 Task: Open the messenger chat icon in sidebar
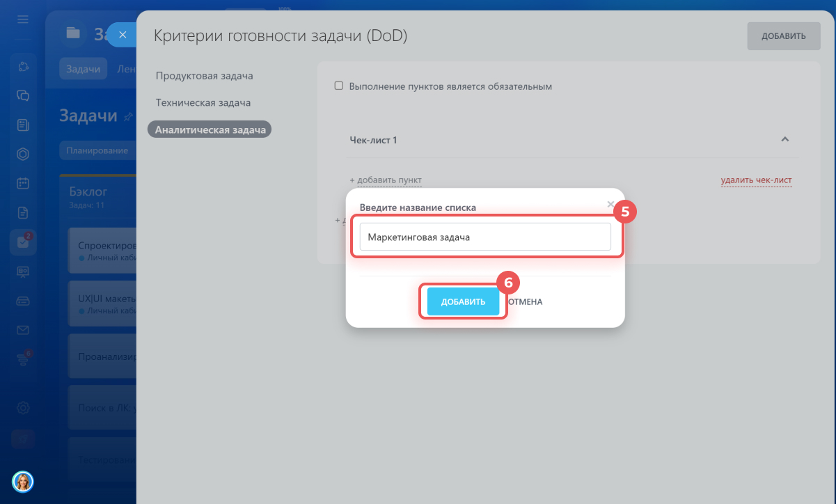tap(23, 95)
